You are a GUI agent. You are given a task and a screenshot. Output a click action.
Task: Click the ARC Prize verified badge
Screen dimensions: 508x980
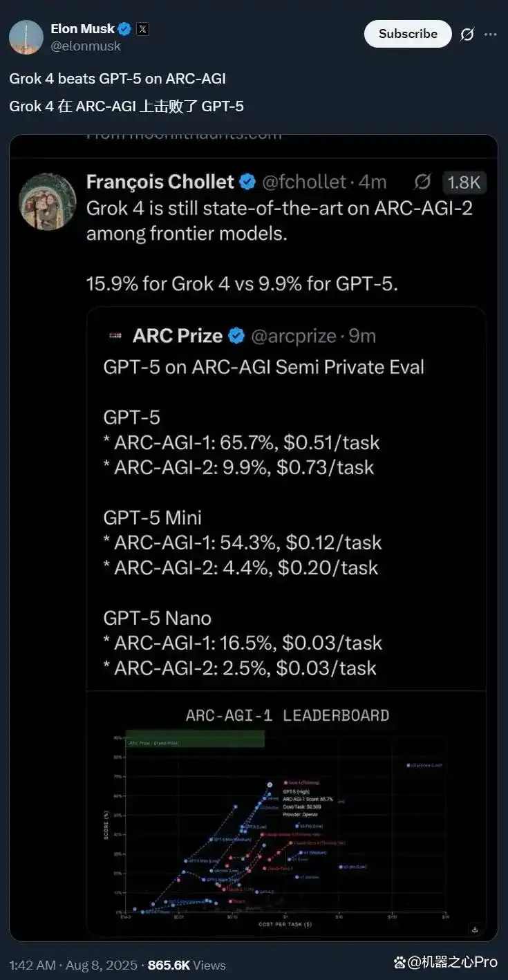tap(236, 336)
